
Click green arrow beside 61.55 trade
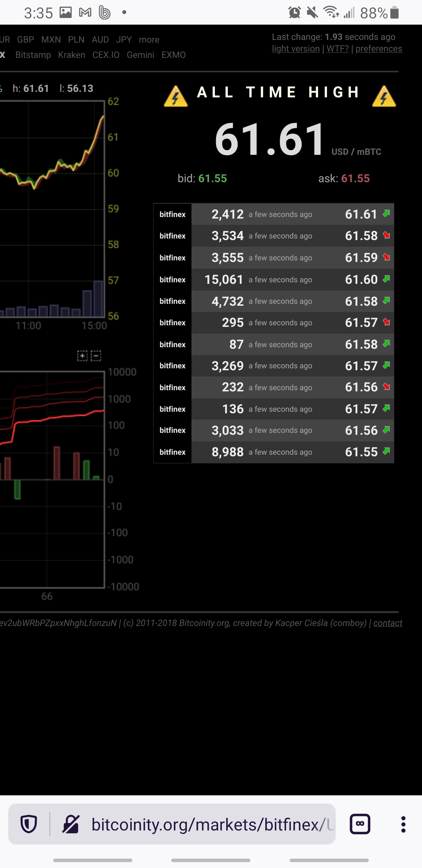[386, 451]
